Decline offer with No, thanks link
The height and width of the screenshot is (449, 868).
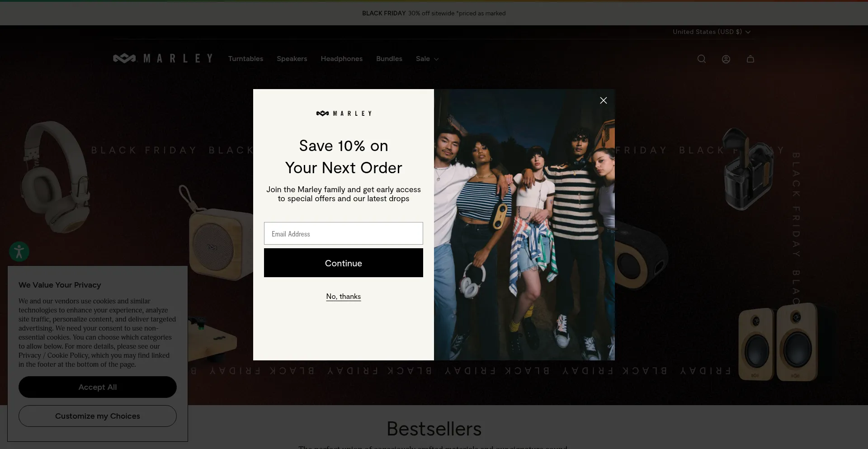click(x=344, y=297)
